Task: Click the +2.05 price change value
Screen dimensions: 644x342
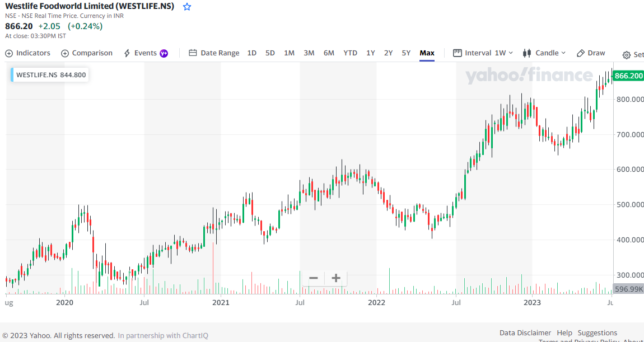Action: click(x=49, y=26)
